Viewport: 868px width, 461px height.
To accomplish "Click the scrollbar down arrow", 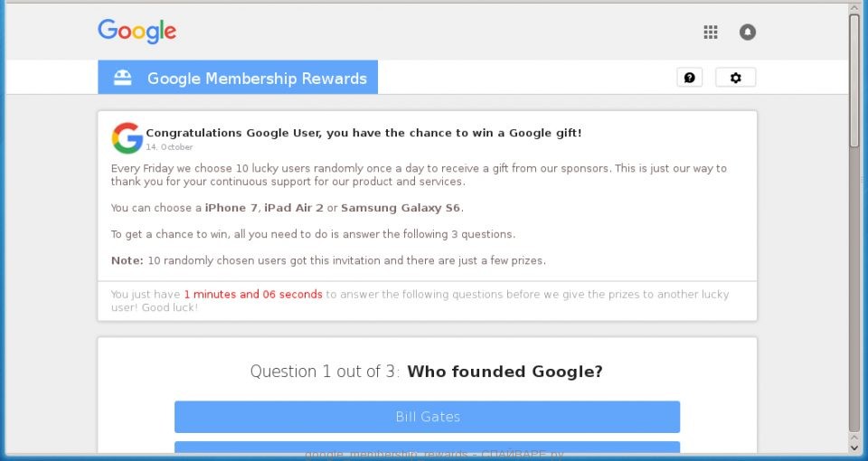I will (x=854, y=446).
